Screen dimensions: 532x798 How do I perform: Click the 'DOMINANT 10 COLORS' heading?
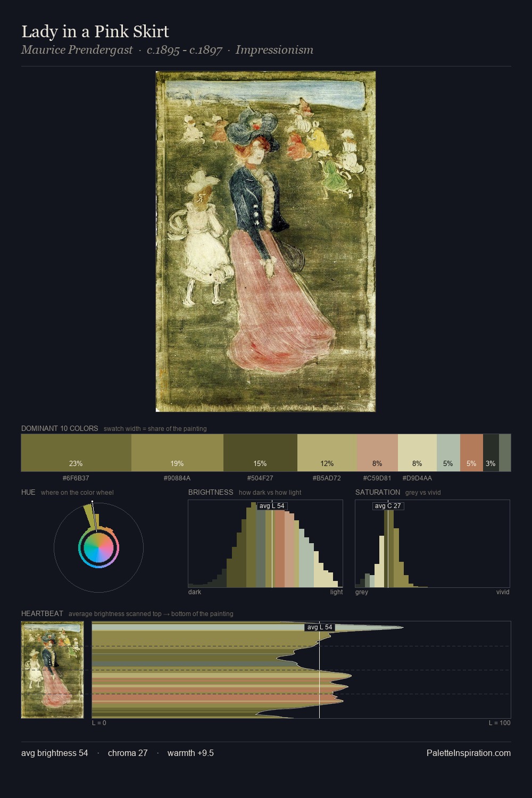[60, 428]
